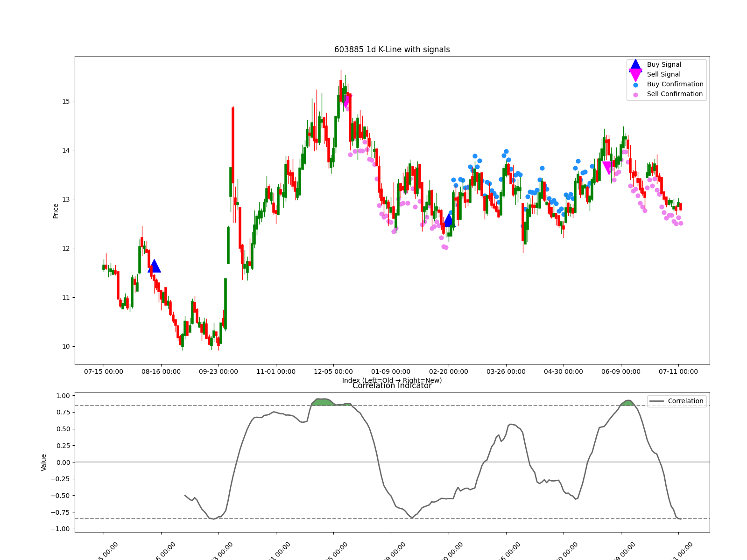Viewport: 747px width, 560px height.
Task: Click the gray Correlation legend line sample
Action: coord(656,401)
